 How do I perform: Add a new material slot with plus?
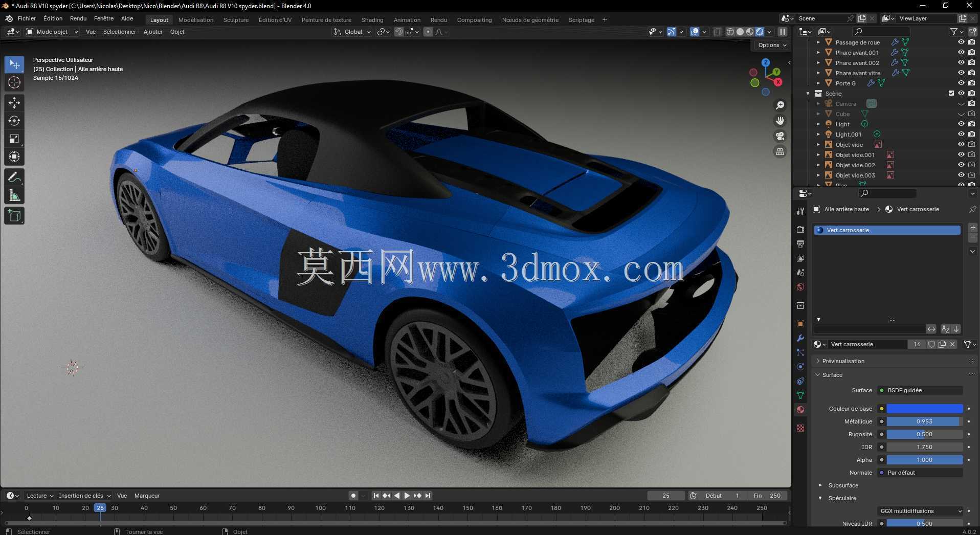[973, 228]
